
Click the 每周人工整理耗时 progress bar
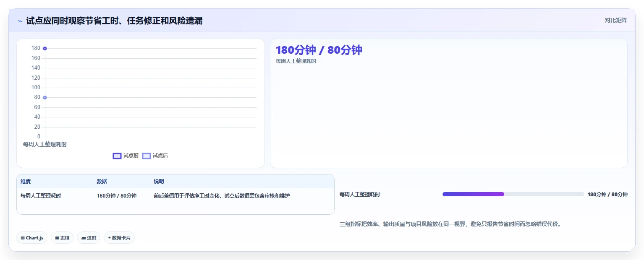click(513, 194)
